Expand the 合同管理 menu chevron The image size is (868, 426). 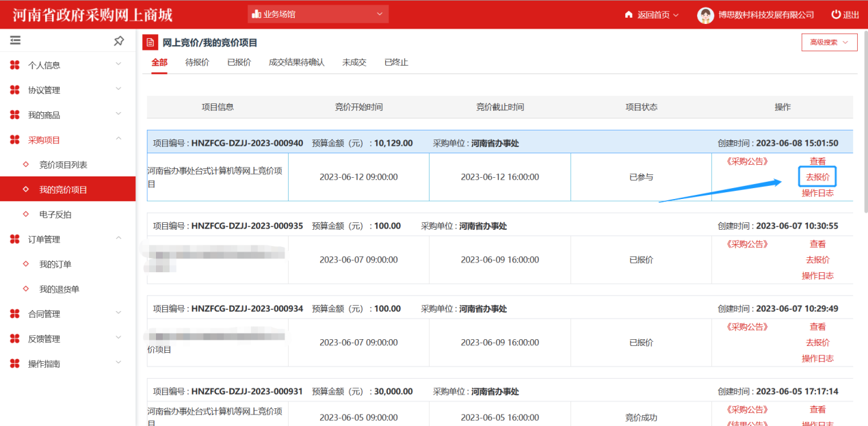[118, 312]
